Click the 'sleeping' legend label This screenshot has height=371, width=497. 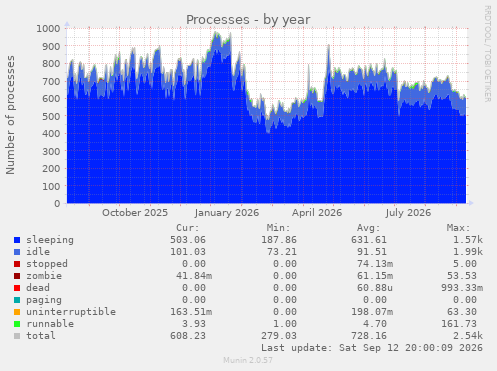click(x=50, y=240)
